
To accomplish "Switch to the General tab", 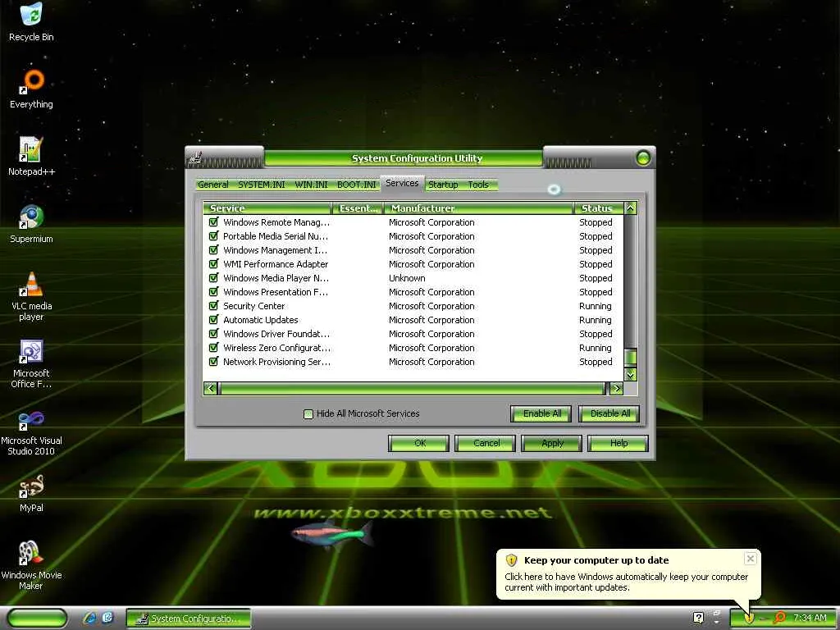I will tap(212, 185).
